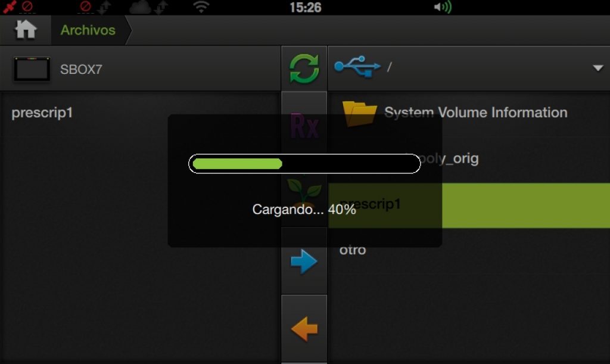Tap the speaker volume icon

[443, 7]
